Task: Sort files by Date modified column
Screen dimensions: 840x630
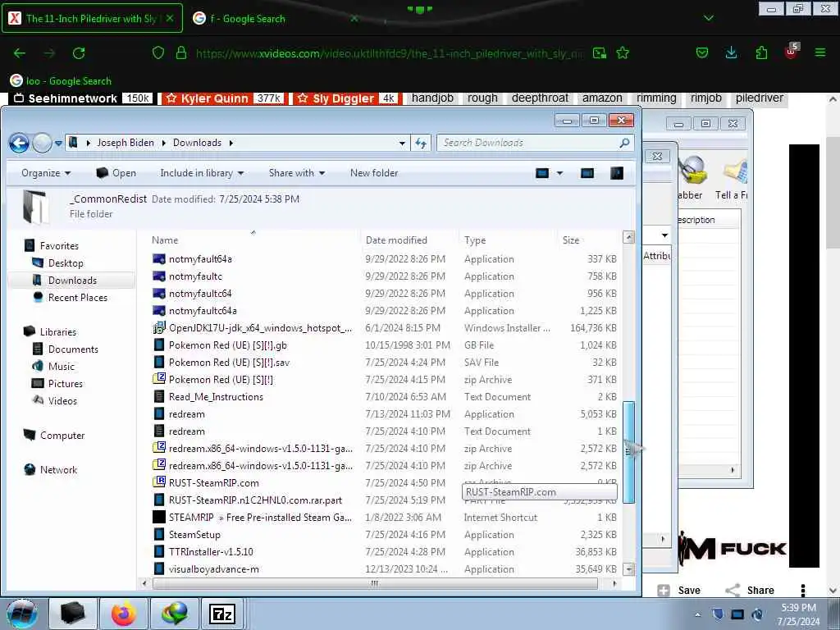Action: coord(396,240)
